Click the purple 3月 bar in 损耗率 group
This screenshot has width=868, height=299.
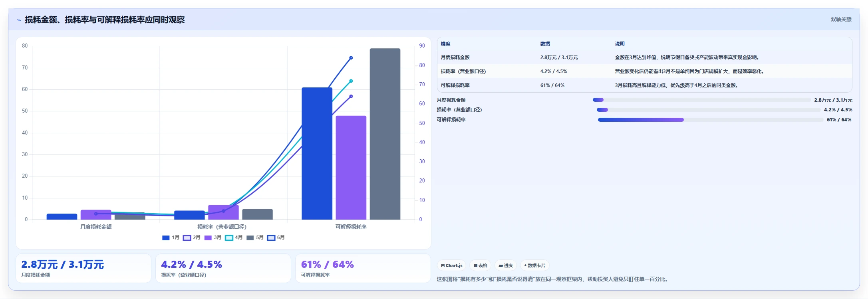coord(223,212)
